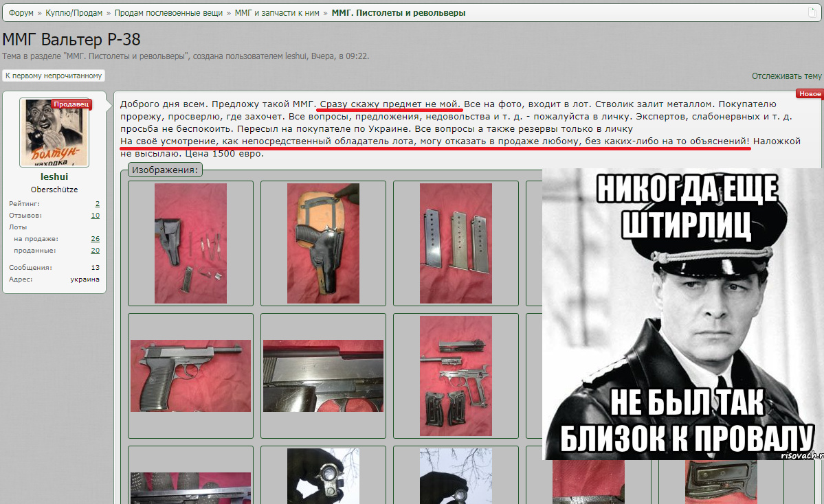Open second muzzle view thumbnail with glove

[456, 476]
